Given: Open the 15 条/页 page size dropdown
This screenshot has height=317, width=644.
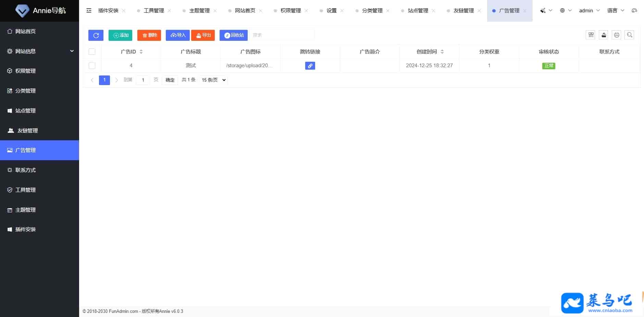Looking at the screenshot, I should pyautogui.click(x=213, y=80).
